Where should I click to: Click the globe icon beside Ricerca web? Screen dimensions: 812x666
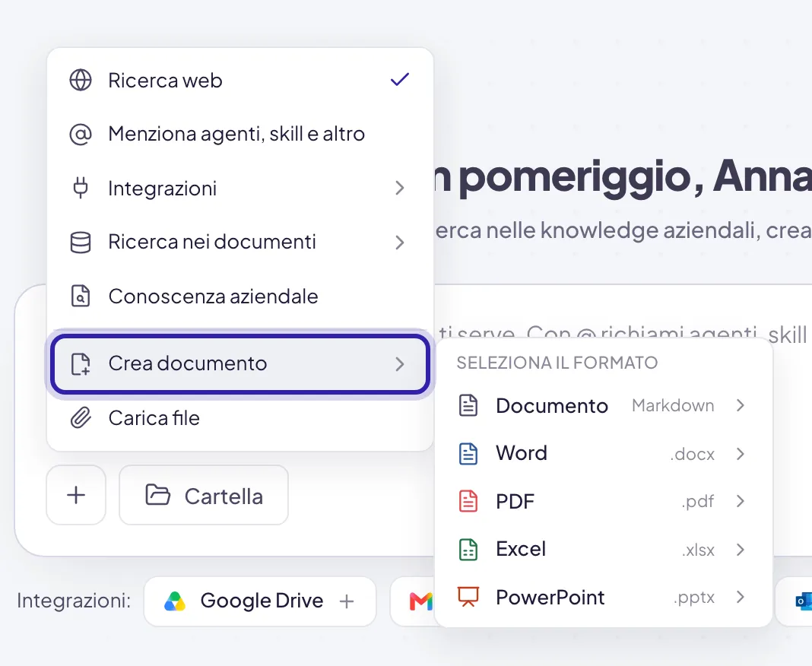[81, 81]
